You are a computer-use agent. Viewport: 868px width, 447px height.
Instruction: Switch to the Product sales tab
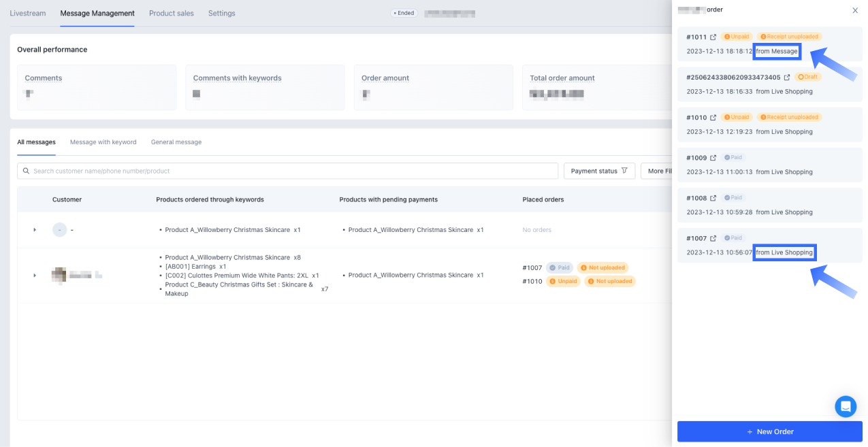pos(171,13)
